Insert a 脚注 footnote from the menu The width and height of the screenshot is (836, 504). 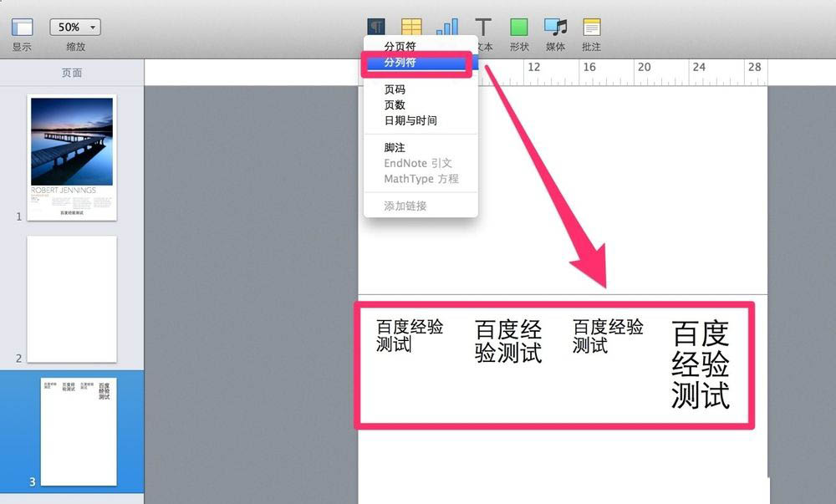coord(394,147)
